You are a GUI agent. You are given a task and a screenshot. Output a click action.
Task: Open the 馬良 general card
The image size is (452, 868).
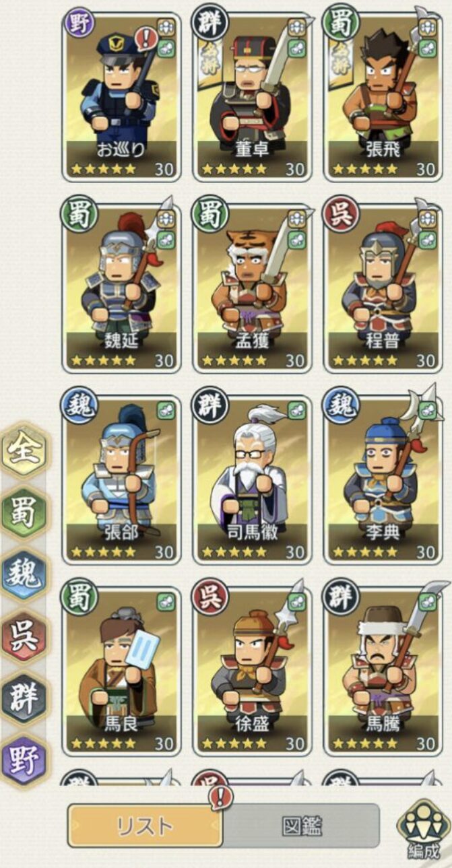pyautogui.click(x=121, y=671)
